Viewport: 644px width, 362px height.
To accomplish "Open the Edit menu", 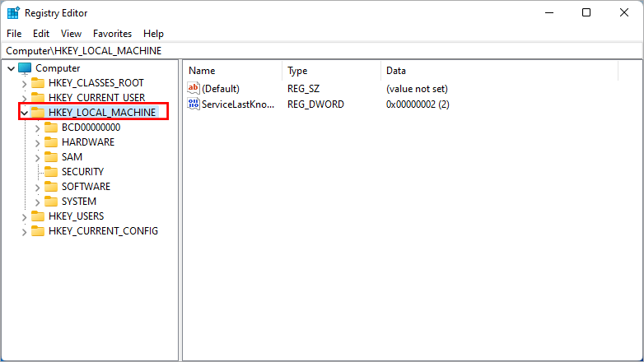I will (41, 34).
